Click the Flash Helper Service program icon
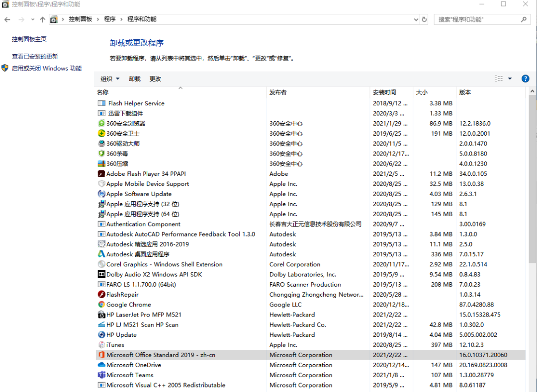The width and height of the screenshot is (537, 392). pyautogui.click(x=101, y=103)
